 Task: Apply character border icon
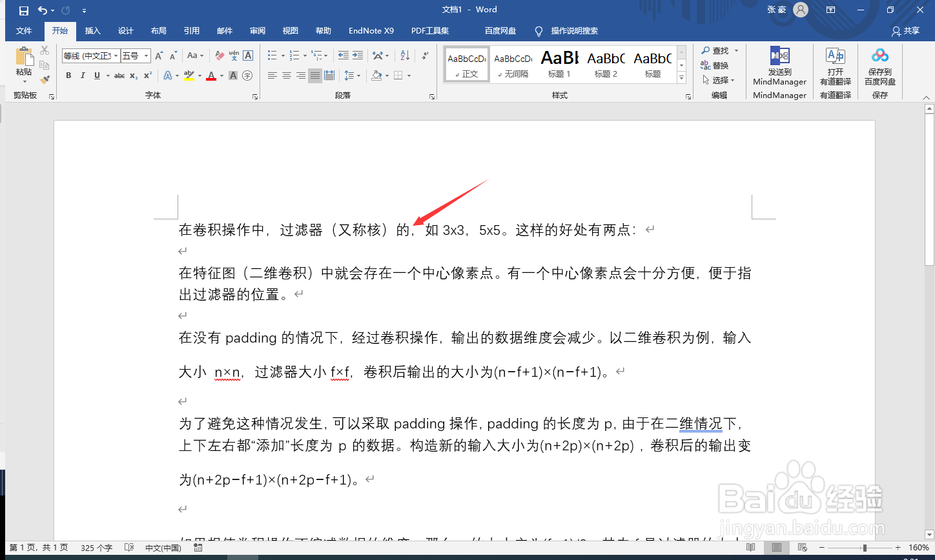(248, 56)
